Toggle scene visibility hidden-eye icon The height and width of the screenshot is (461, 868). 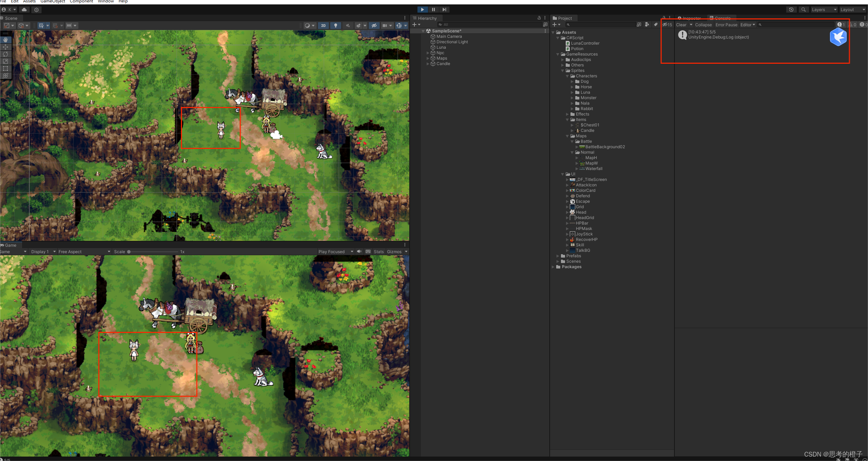tap(374, 26)
